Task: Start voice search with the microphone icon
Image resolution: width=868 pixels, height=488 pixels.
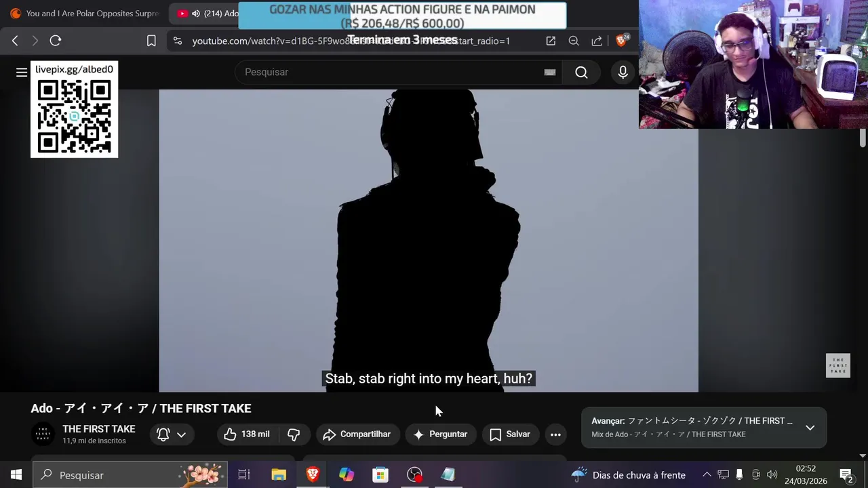Action: (623, 73)
